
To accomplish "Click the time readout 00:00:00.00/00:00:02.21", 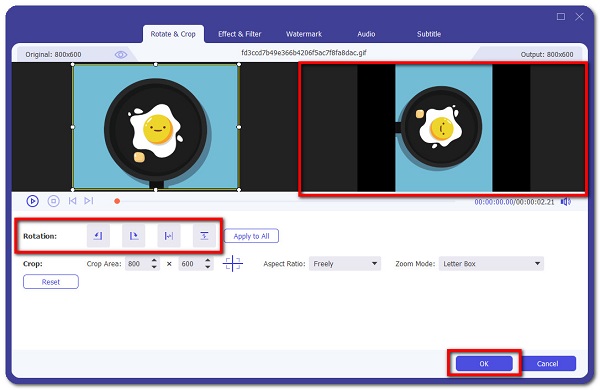I will click(x=514, y=202).
